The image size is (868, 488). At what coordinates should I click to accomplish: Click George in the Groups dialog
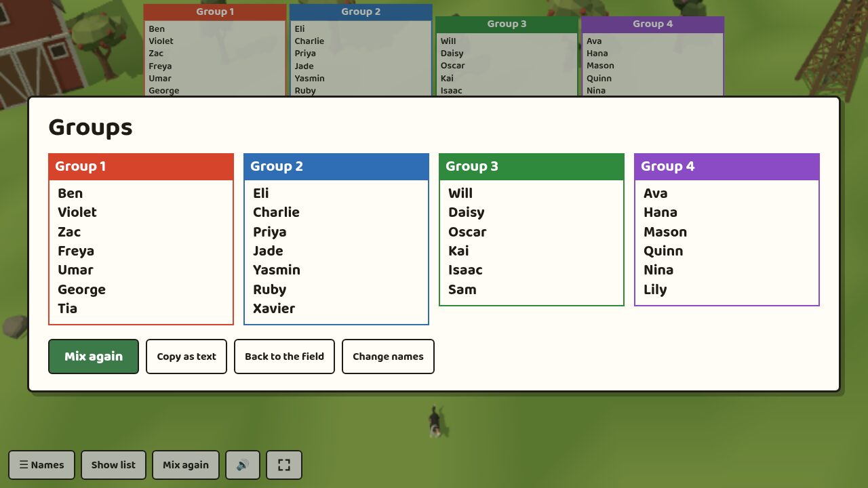[x=81, y=289]
